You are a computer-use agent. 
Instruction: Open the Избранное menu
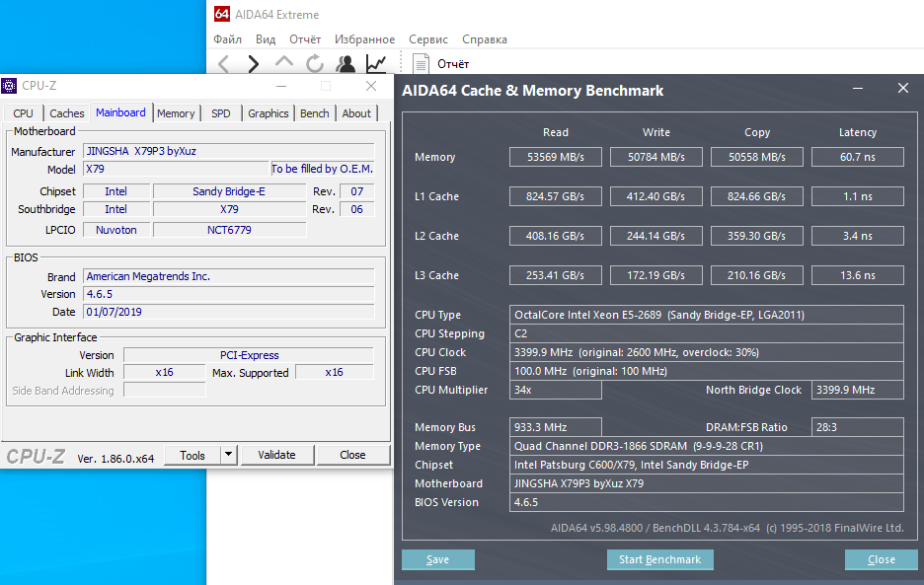point(365,39)
